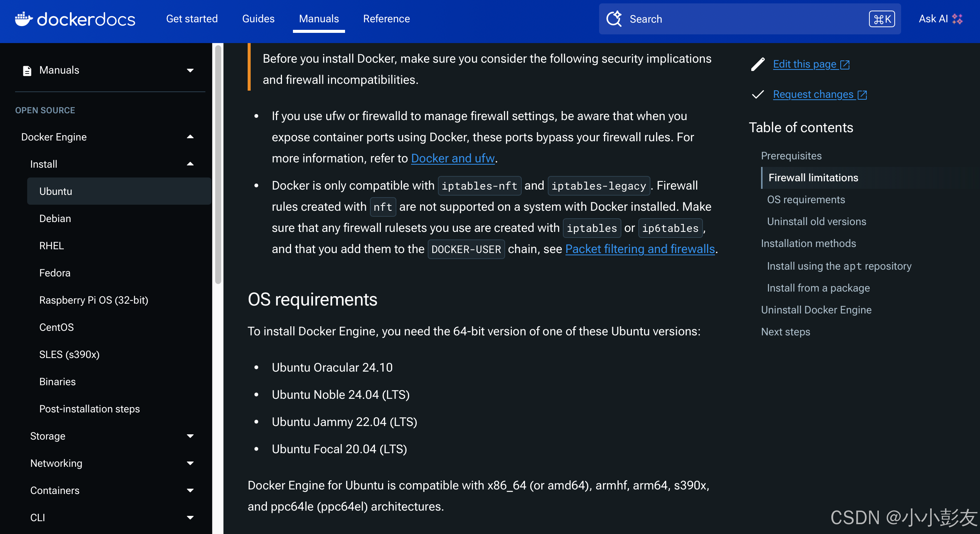The height and width of the screenshot is (534, 980).
Task: Open the Docker and ufw link
Action: (452, 158)
